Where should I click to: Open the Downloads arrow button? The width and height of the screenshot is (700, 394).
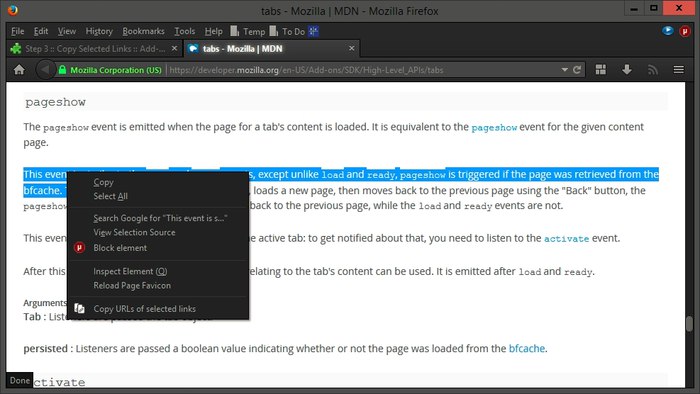pyautogui.click(x=627, y=70)
